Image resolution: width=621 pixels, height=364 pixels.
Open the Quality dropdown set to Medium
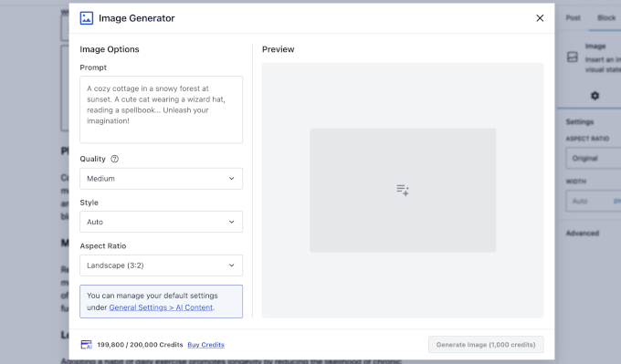(x=162, y=179)
